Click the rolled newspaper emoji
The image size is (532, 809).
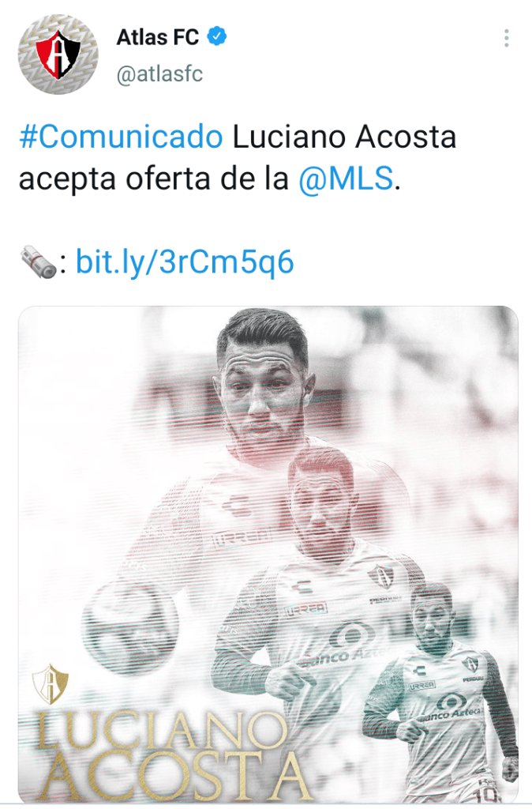pyautogui.click(x=39, y=262)
